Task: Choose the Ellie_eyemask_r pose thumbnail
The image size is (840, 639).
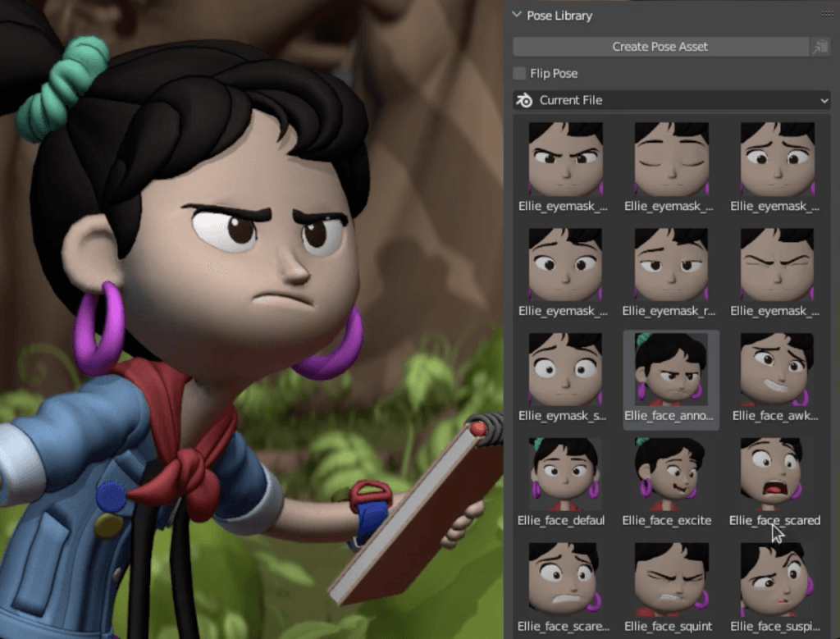Action: click(x=671, y=272)
